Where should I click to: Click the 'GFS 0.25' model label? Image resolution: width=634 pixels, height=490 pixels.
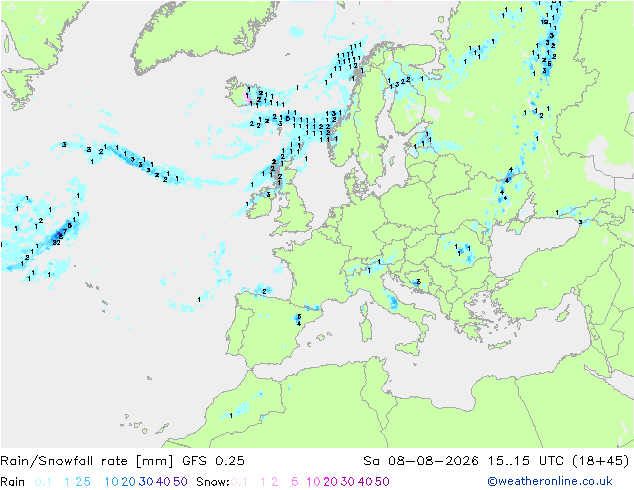pos(213,461)
